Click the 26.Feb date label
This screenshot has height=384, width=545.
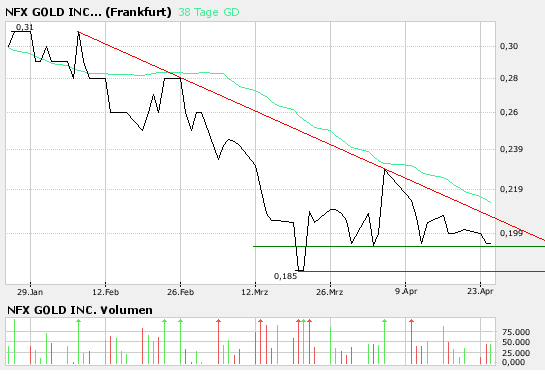180,292
